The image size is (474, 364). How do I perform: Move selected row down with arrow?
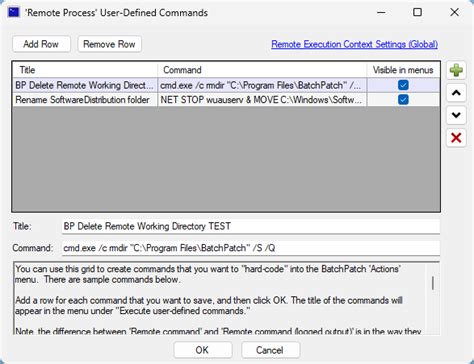[x=456, y=115]
